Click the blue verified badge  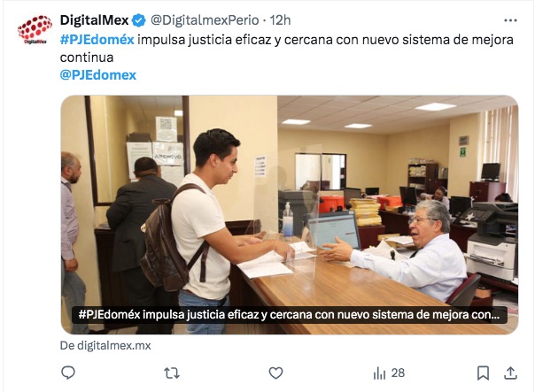(x=138, y=20)
